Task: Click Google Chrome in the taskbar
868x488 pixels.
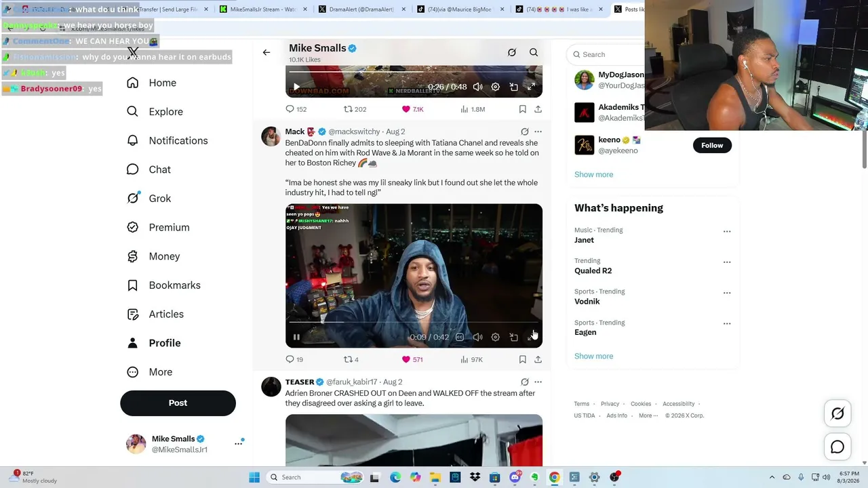Action: (554, 477)
